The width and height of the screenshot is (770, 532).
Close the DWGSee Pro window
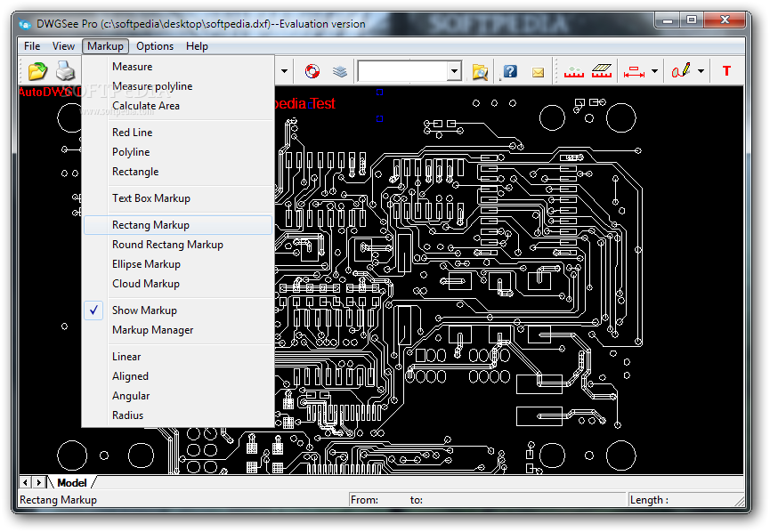click(x=725, y=20)
